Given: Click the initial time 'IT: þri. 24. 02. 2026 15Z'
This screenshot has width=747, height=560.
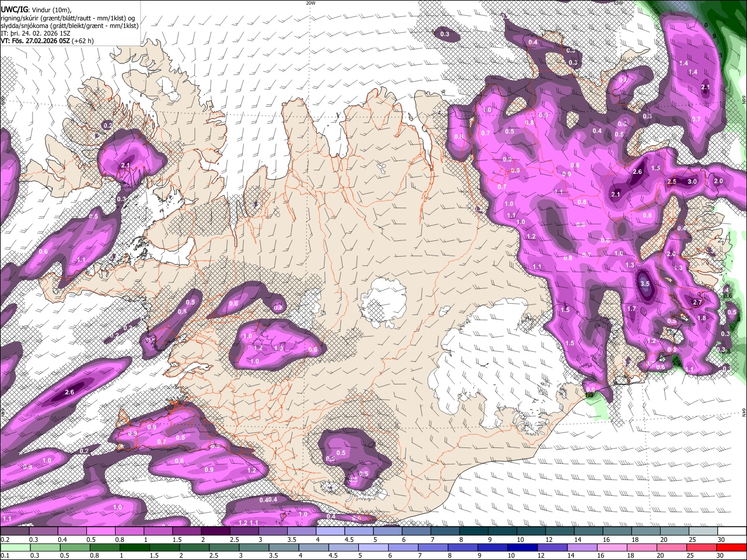Looking at the screenshot, I should click(37, 33).
